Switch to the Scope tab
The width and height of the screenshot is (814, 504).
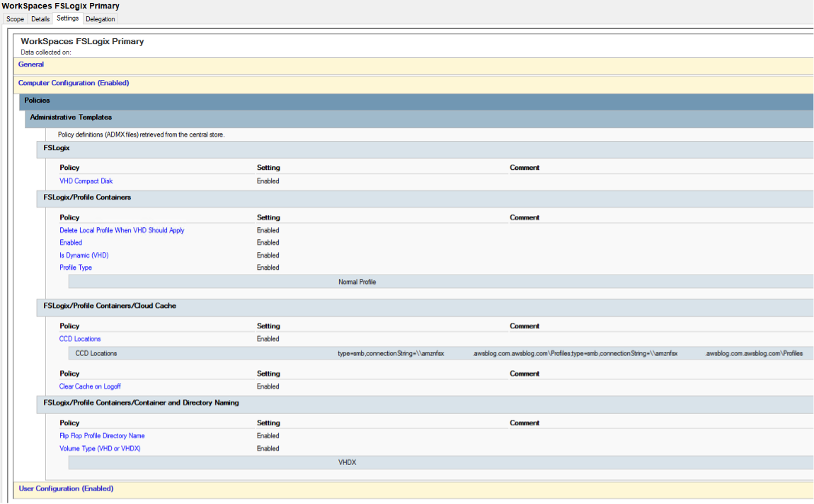click(15, 19)
